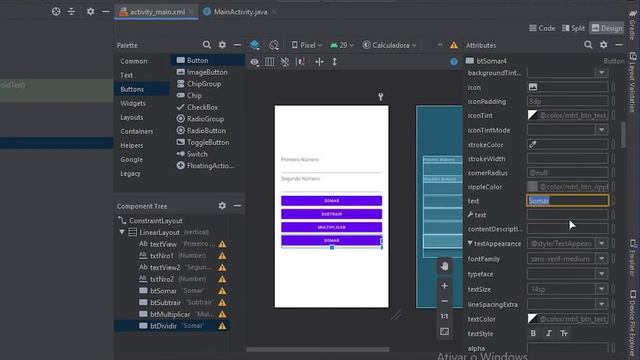Toggle bold text style
The height and width of the screenshot is (360, 640).
click(533, 333)
